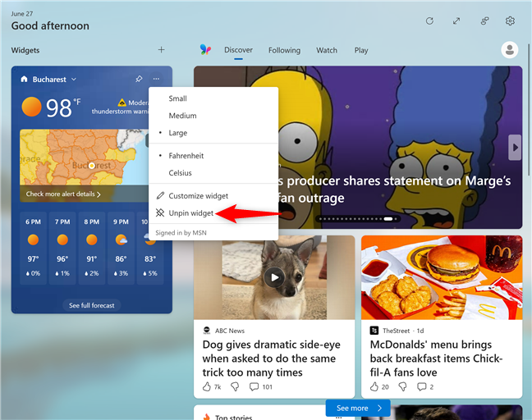532x420 pixels.
Task: Dislike the dog side-eye article
Action: click(x=235, y=387)
